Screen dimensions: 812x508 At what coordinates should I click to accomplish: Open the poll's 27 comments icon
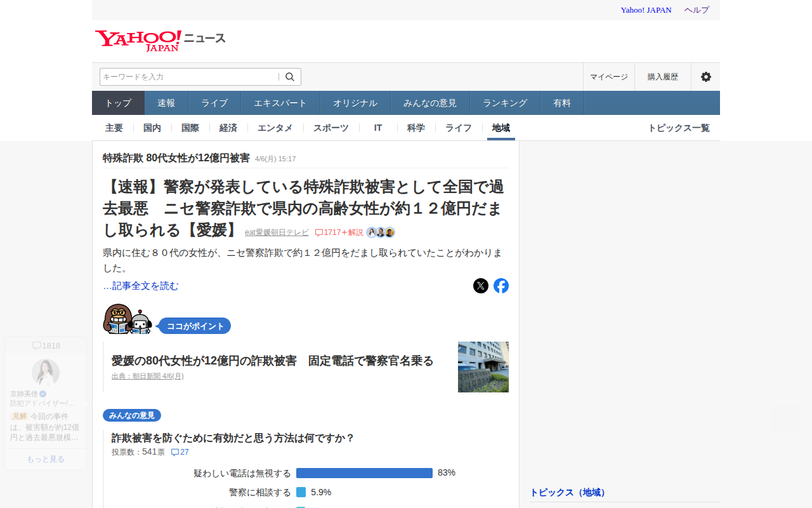coord(175,452)
